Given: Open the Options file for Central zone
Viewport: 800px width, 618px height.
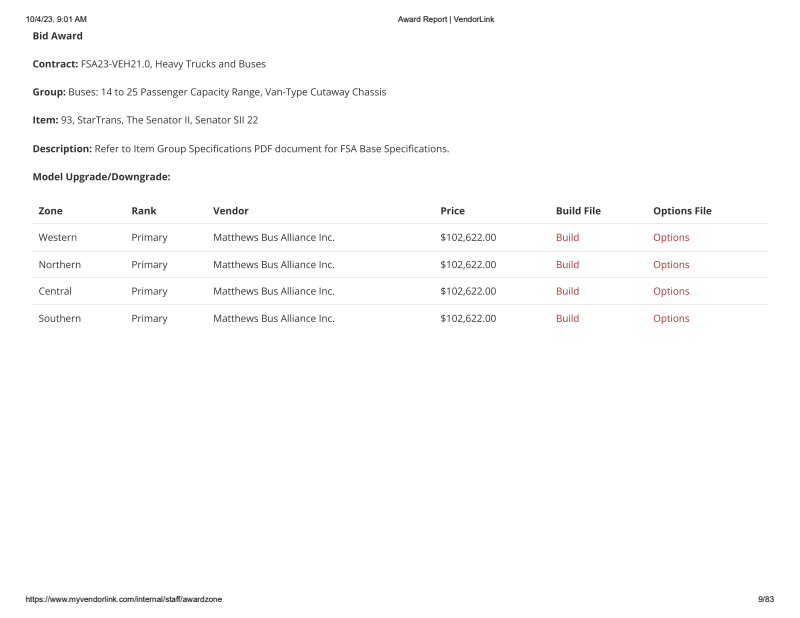Looking at the screenshot, I should (671, 292).
